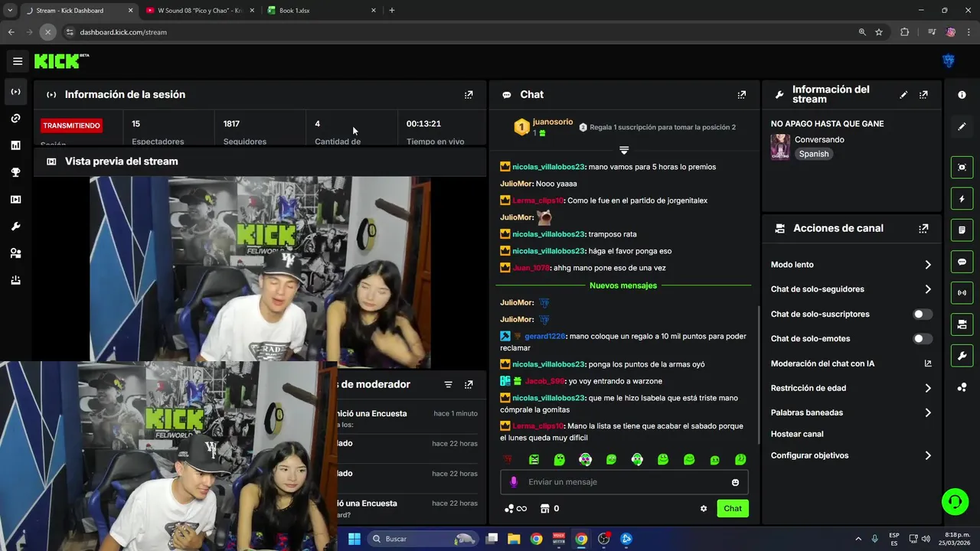
Task: Click the lightning bolt icon in the right toolbar
Action: [962, 199]
